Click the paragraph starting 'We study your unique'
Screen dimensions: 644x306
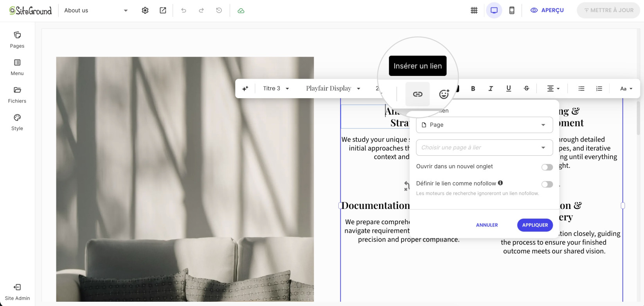pyautogui.click(x=376, y=148)
